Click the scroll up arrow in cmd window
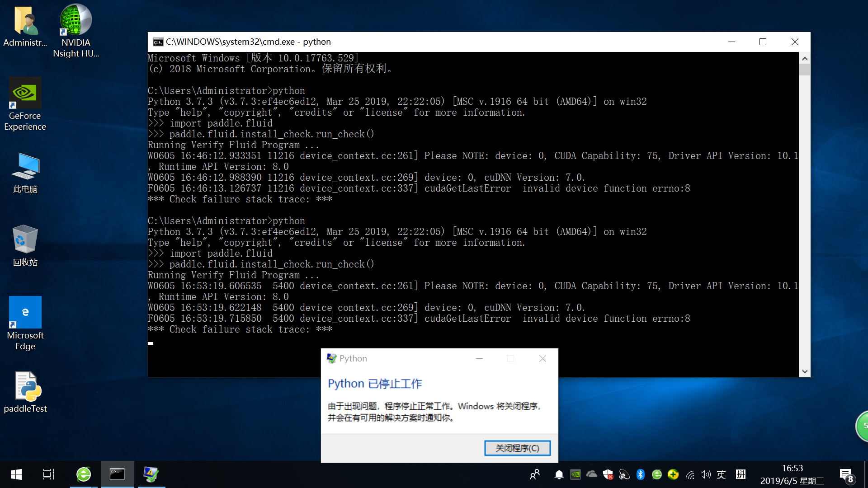868x488 pixels. (x=805, y=58)
